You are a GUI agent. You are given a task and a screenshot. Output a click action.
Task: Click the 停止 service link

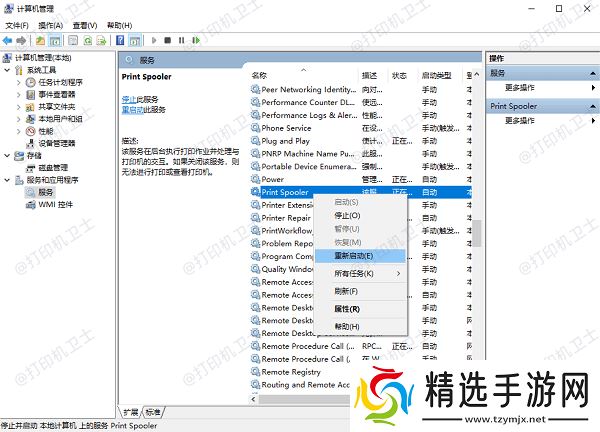pyautogui.click(x=127, y=100)
